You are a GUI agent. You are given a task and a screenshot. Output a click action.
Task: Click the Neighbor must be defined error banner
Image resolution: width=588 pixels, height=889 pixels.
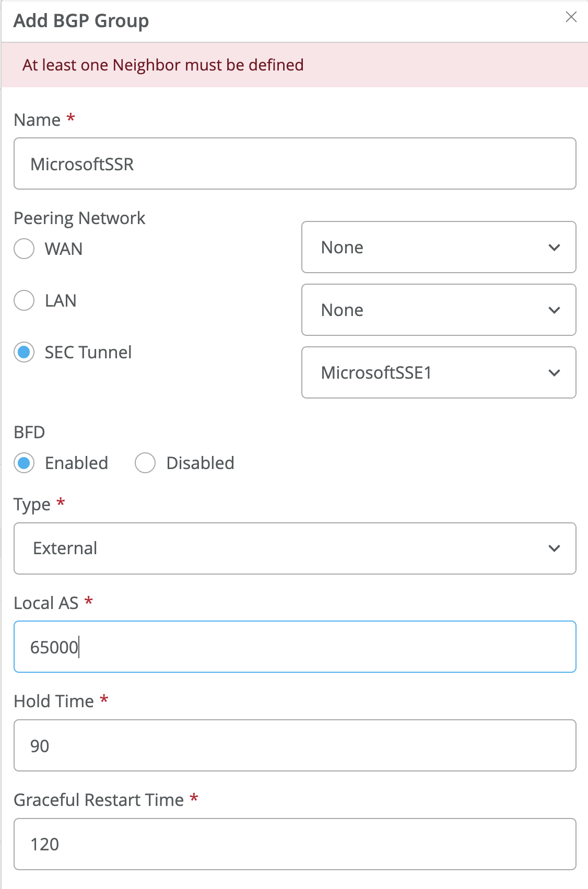(163, 65)
